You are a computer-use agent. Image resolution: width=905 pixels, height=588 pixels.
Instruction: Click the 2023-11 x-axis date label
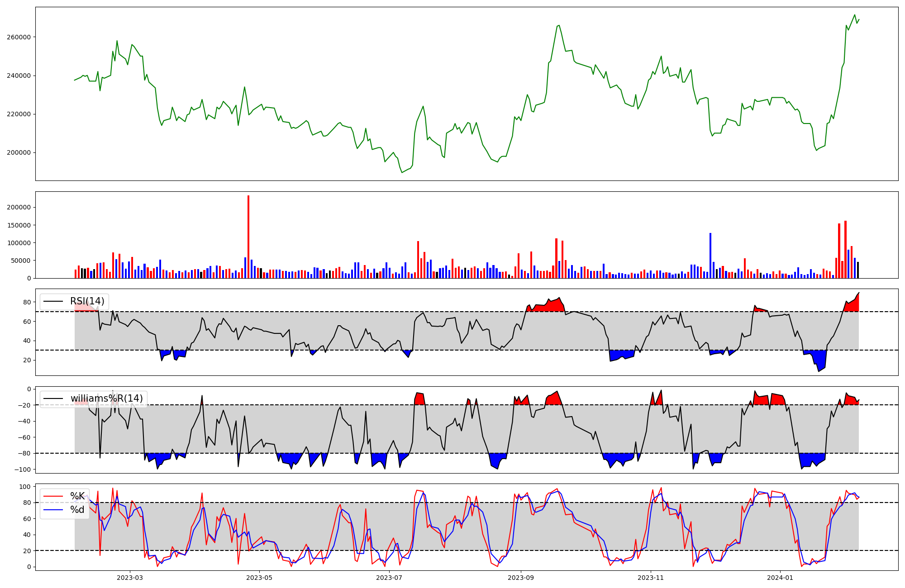pyautogui.click(x=650, y=578)
